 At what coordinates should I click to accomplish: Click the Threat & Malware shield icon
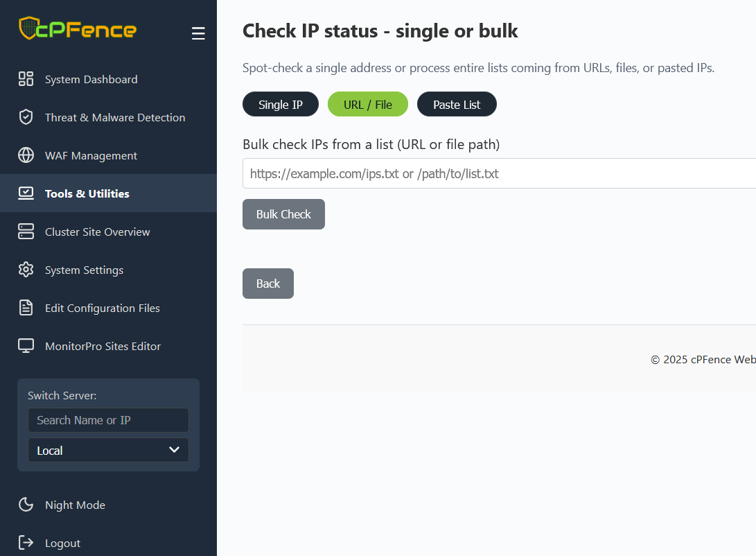click(26, 117)
